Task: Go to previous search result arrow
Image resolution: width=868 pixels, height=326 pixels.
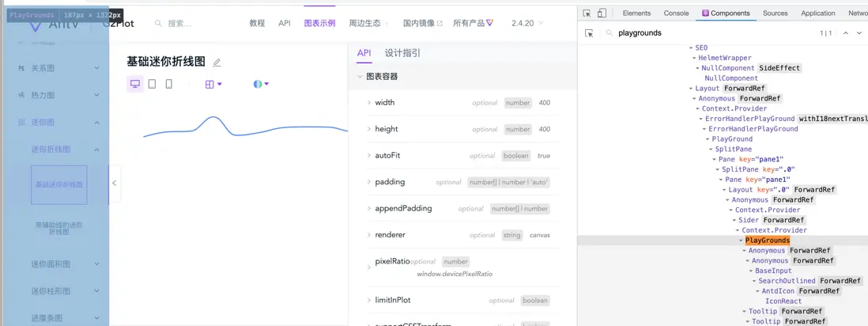Action: [845, 33]
